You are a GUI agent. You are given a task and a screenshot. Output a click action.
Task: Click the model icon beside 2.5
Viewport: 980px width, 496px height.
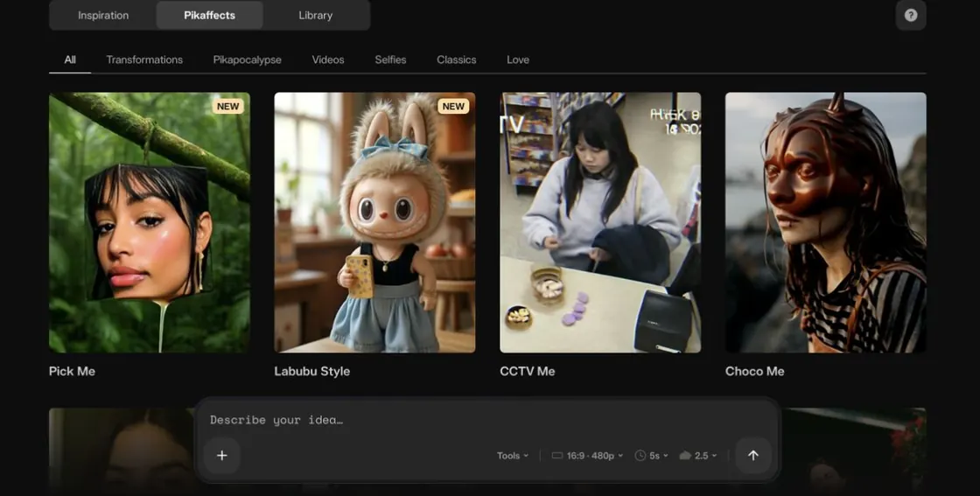tap(685, 456)
